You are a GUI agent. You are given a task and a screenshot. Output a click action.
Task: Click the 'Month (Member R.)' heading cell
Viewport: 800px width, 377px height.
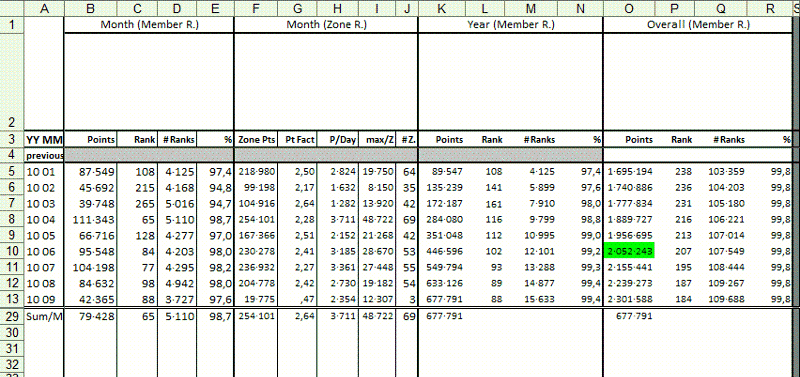(149, 24)
